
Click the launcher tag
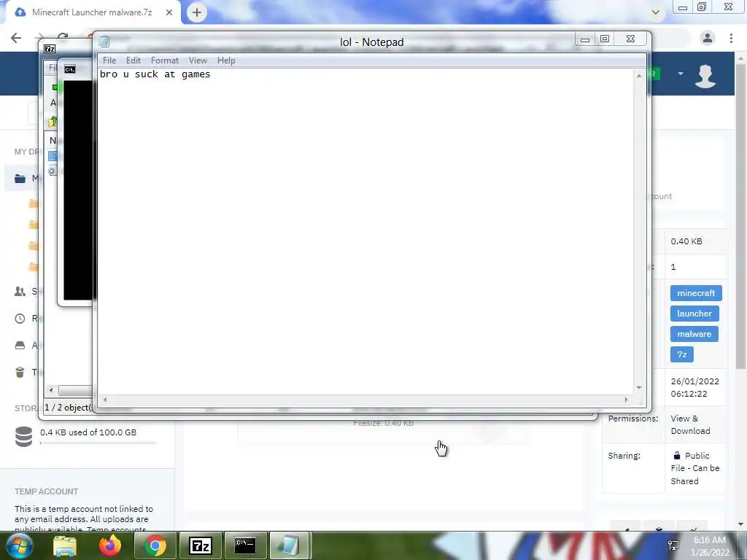point(694,314)
